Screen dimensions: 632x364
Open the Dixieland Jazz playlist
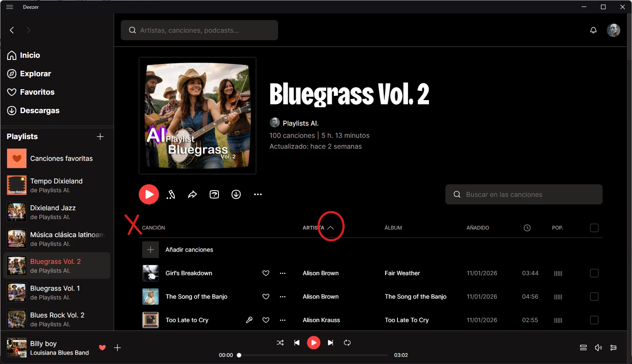[x=57, y=212]
